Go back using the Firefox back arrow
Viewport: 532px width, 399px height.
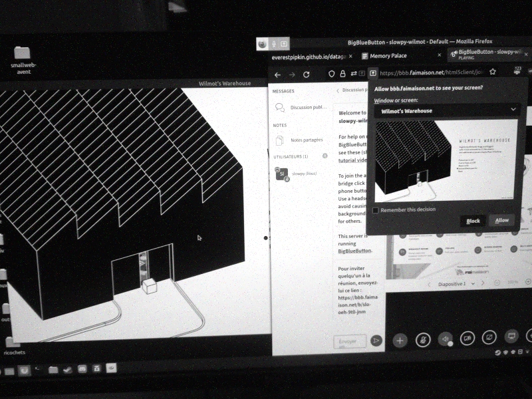[x=277, y=75]
